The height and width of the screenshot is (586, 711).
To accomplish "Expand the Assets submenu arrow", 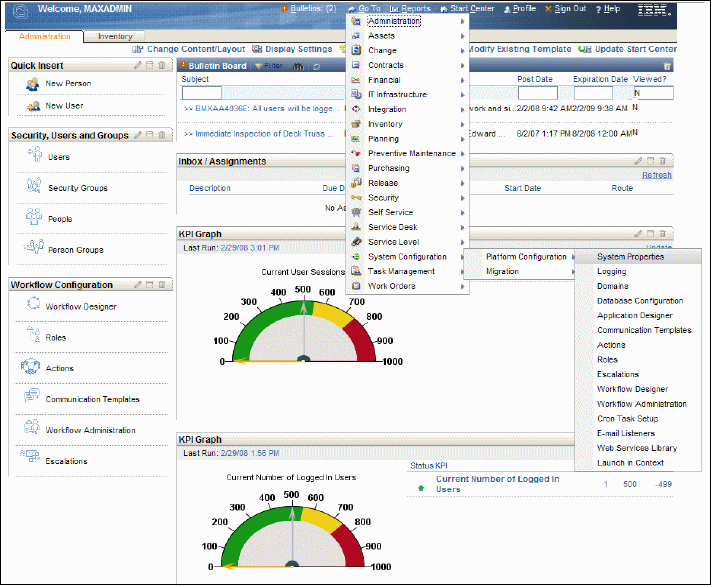I will pyautogui.click(x=463, y=36).
